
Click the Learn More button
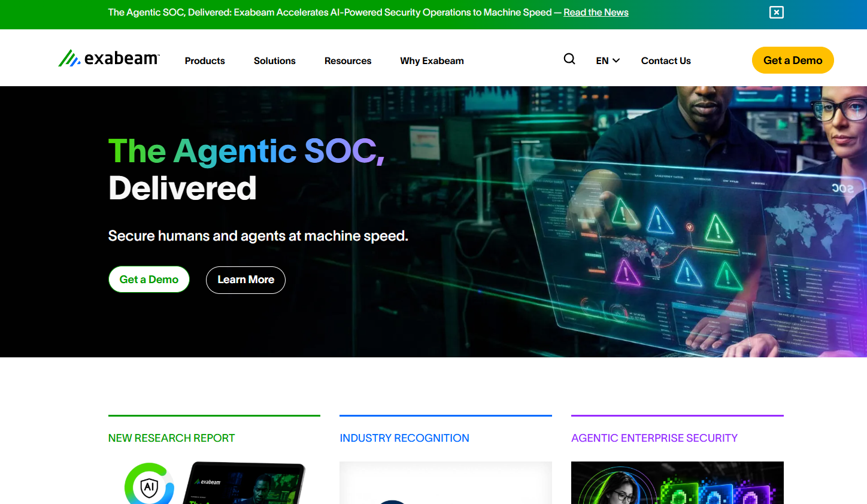coord(245,280)
